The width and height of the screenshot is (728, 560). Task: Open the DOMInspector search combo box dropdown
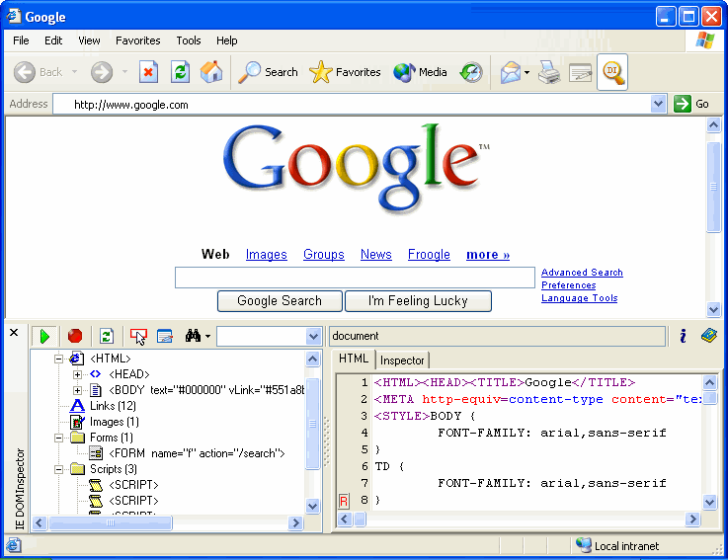tap(313, 336)
